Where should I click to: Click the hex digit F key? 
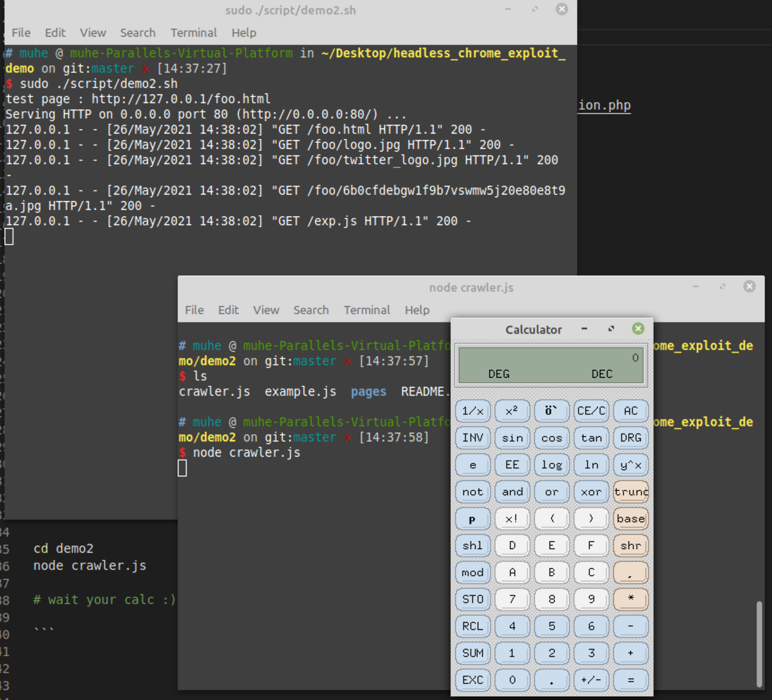tap(591, 546)
